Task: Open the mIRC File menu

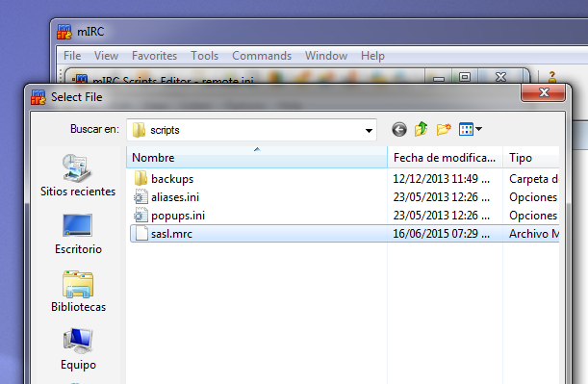Action: tap(72, 56)
